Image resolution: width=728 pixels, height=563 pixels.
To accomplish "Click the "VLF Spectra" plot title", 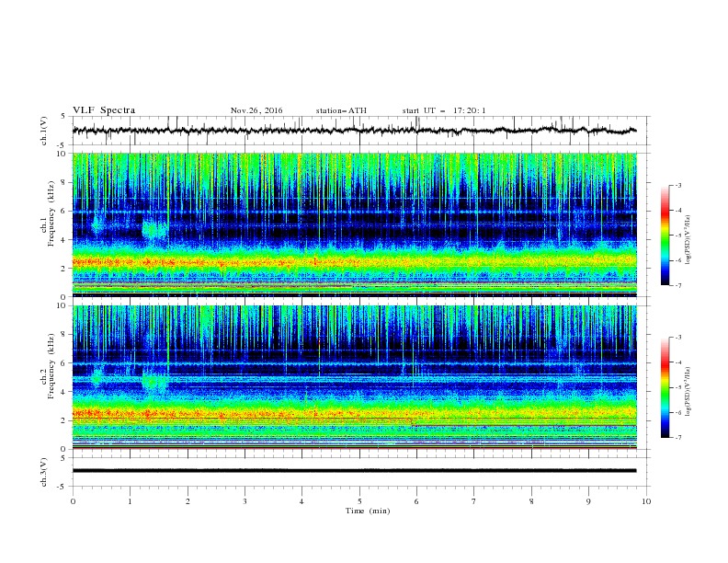I will (x=104, y=110).
